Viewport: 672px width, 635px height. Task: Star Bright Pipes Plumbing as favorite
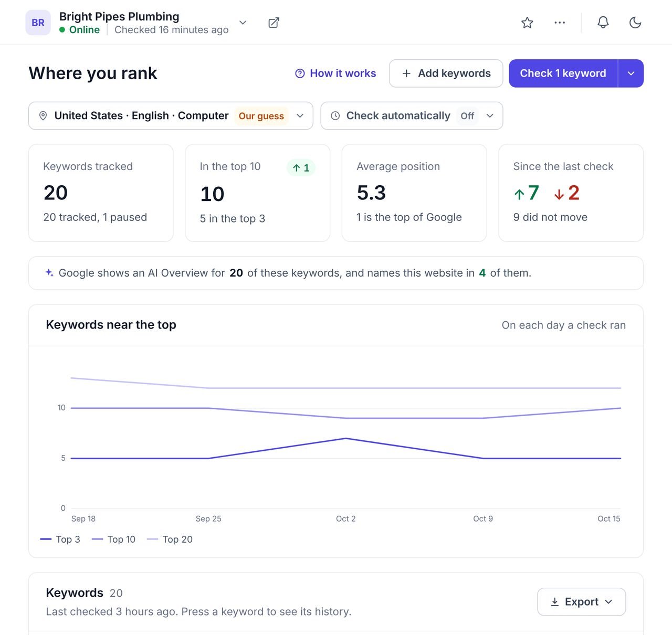coord(527,23)
